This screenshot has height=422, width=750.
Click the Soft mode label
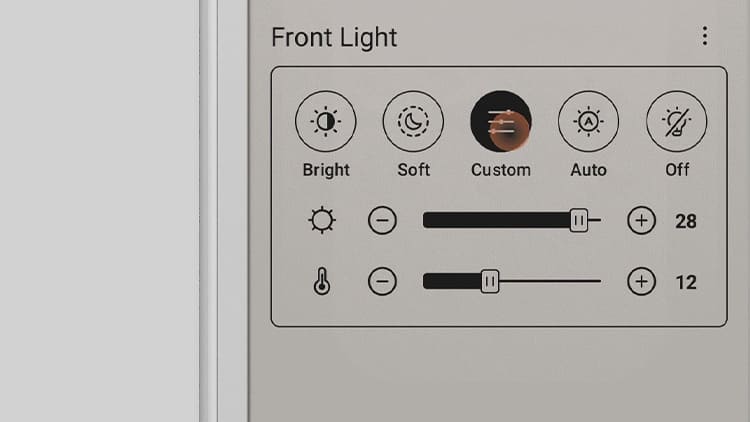click(x=414, y=170)
